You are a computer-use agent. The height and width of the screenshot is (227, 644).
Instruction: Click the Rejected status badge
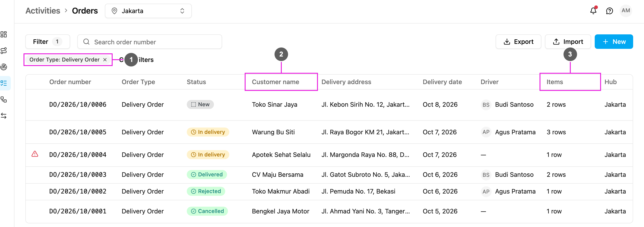[206, 191]
